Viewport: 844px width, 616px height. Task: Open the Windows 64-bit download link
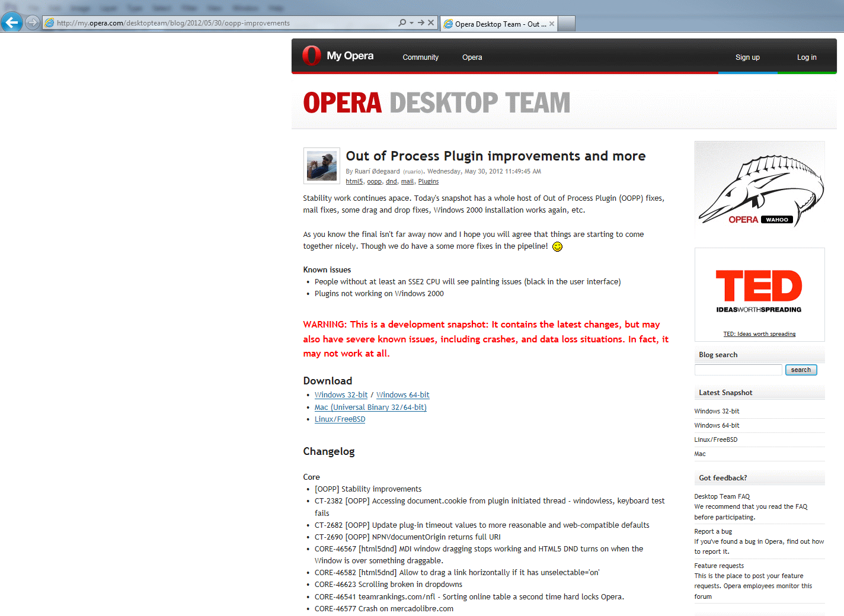click(402, 395)
